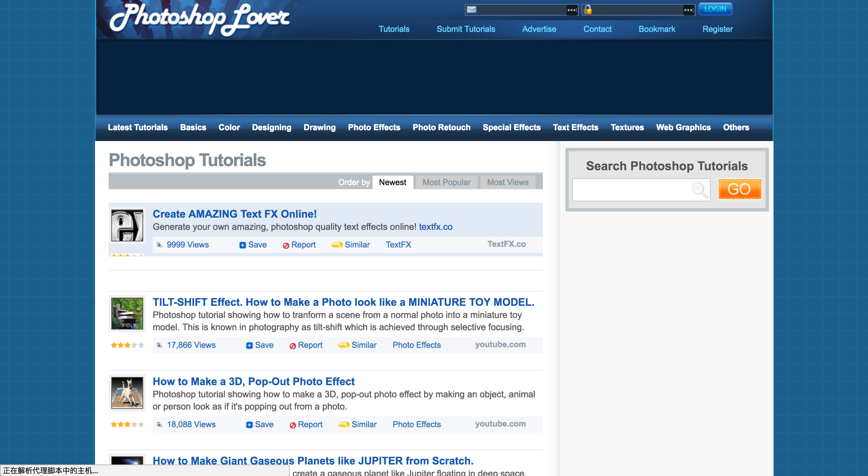The height and width of the screenshot is (476, 868).
Task: Click the Report icon for Tilt-Shift tutorial
Action: (293, 345)
